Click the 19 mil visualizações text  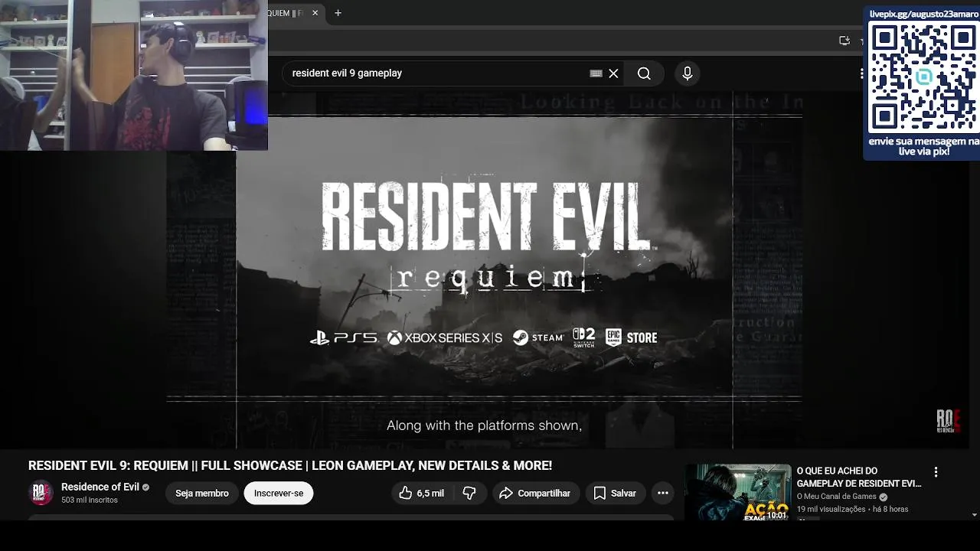(831, 509)
